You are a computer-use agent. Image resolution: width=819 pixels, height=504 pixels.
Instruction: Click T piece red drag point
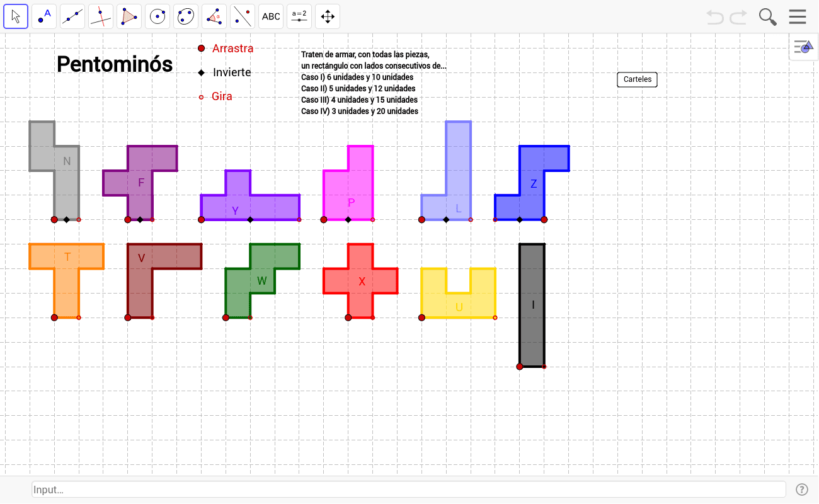[x=54, y=318]
